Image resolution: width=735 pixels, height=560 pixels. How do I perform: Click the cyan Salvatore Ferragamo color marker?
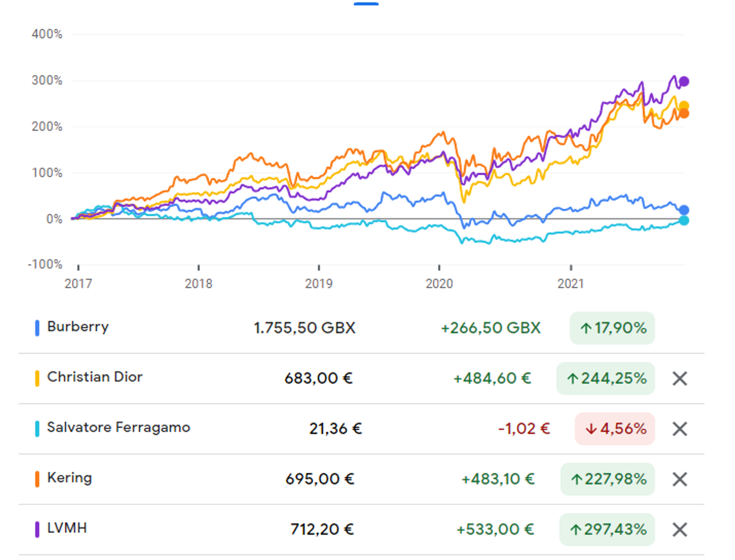[37, 429]
